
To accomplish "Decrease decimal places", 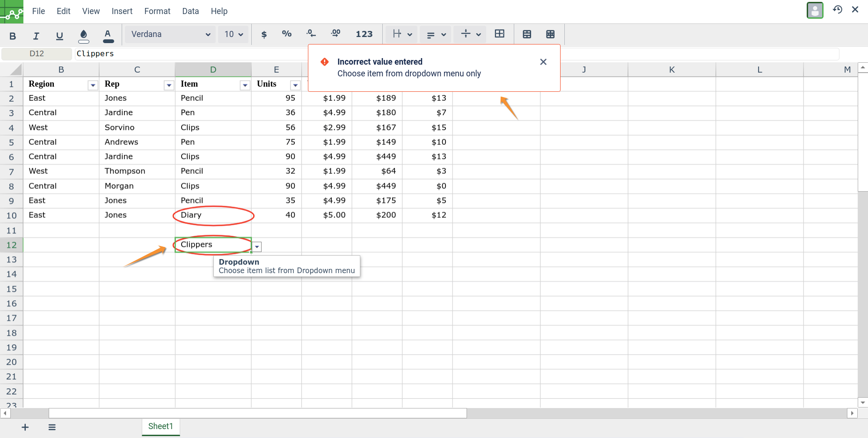I will click(311, 34).
